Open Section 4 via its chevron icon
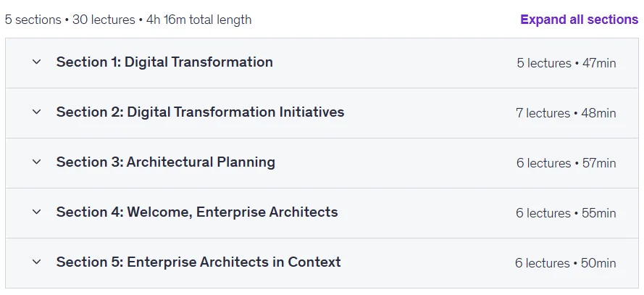Screen dimensions: 644x295 (x=36, y=212)
